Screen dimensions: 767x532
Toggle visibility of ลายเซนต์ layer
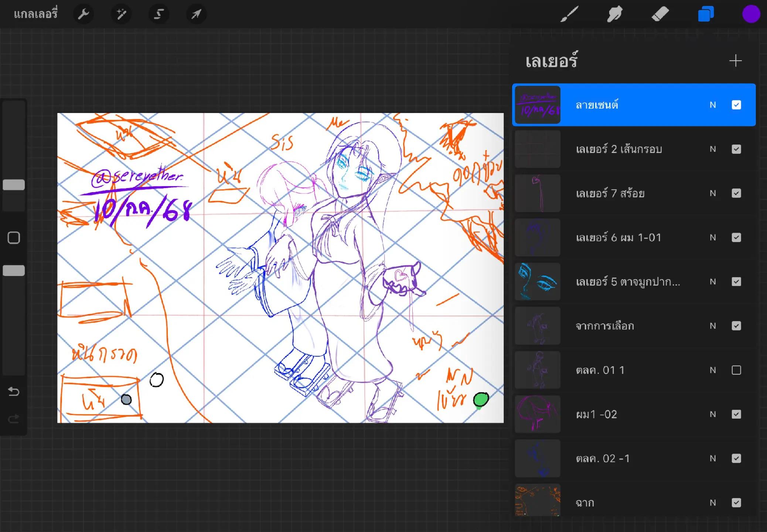click(736, 105)
